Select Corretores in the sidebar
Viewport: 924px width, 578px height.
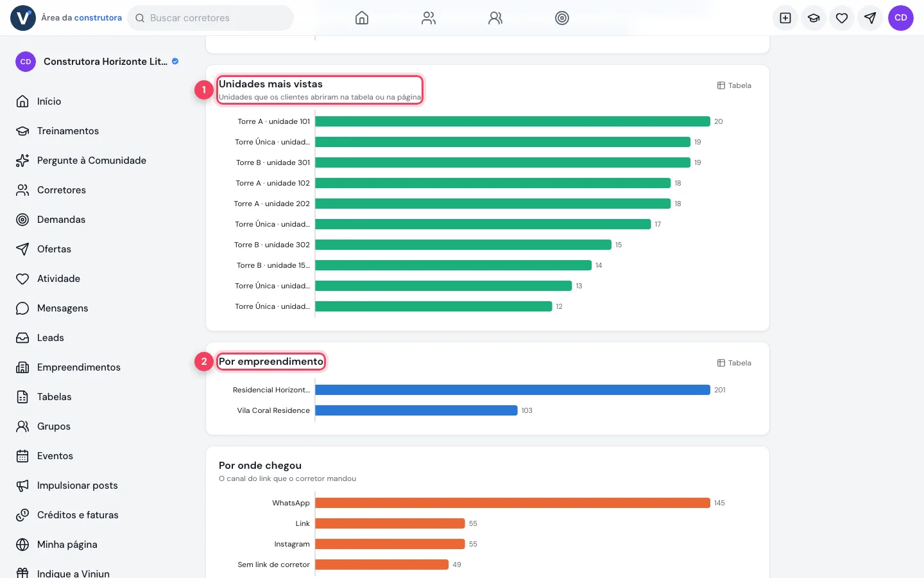click(x=62, y=190)
